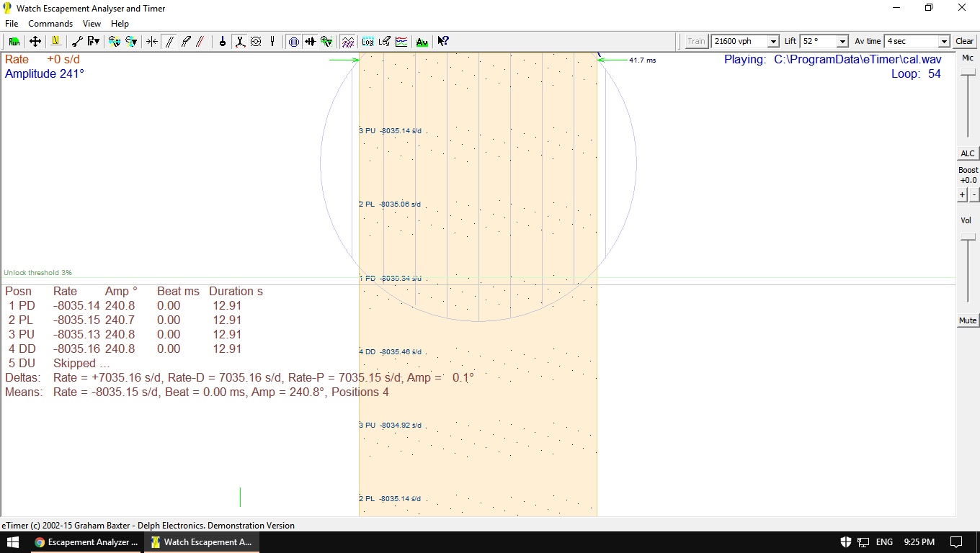Screen dimensions: 980x553
Task: Click the yellow beat-error marker icon
Action: pyautogui.click(x=55, y=42)
